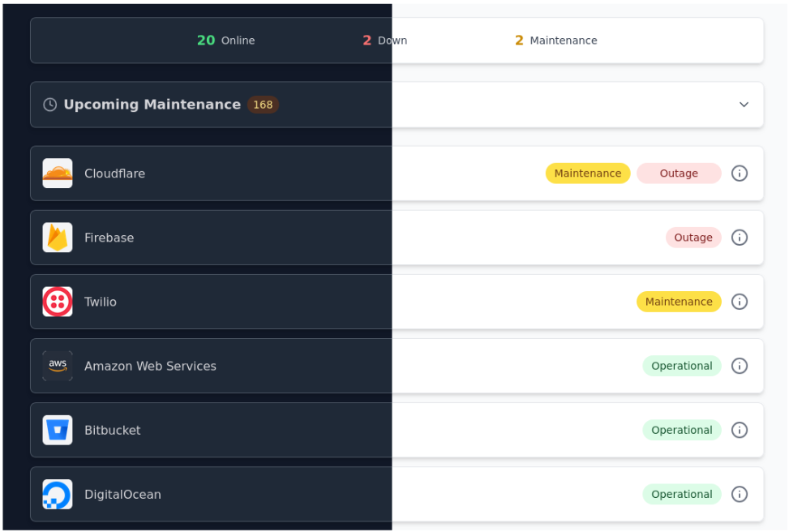Click the Bitbucket bucket logo
The height and width of the screenshot is (532, 789).
point(58,430)
